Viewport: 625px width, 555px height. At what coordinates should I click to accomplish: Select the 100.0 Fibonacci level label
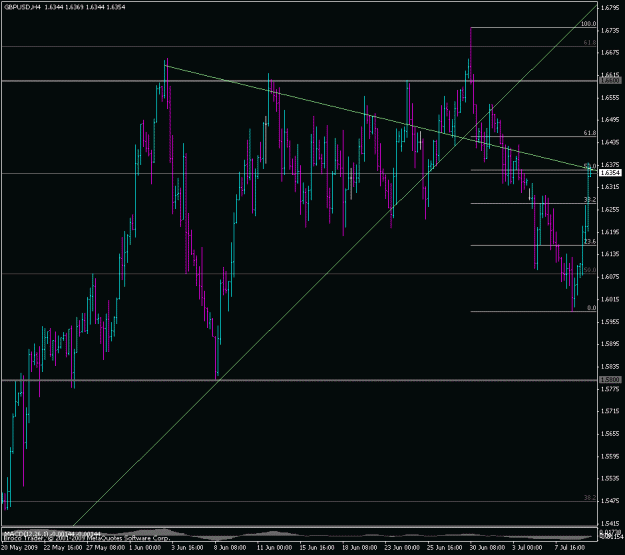(588, 24)
